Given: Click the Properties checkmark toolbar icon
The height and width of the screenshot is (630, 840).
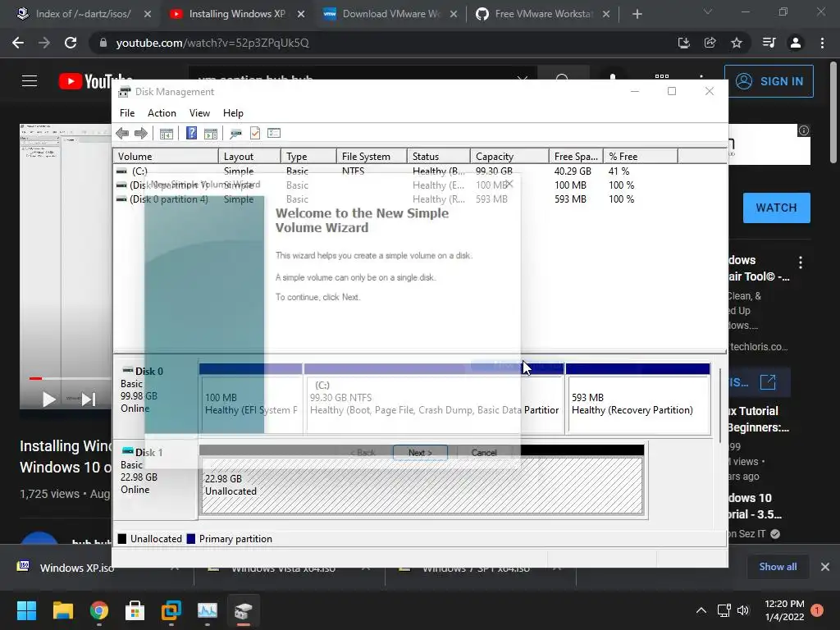Looking at the screenshot, I should (255, 133).
